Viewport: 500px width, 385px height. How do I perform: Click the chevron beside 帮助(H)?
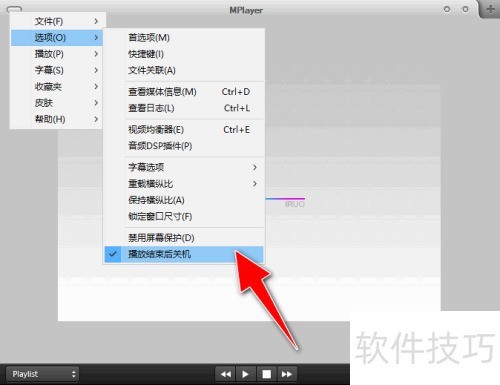pyautogui.click(x=96, y=119)
